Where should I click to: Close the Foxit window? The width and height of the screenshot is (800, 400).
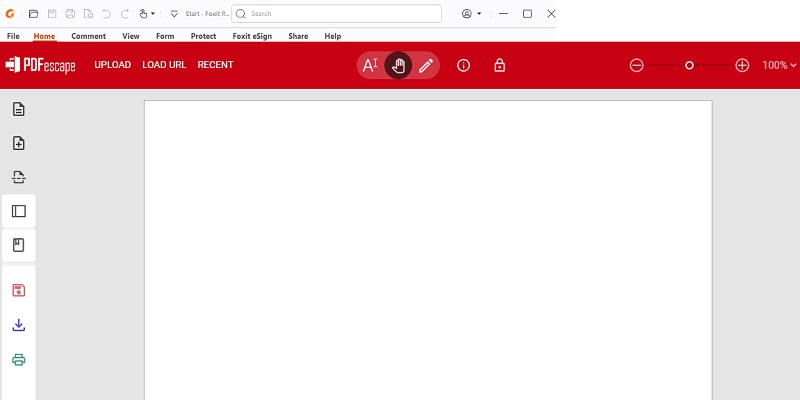[551, 14]
